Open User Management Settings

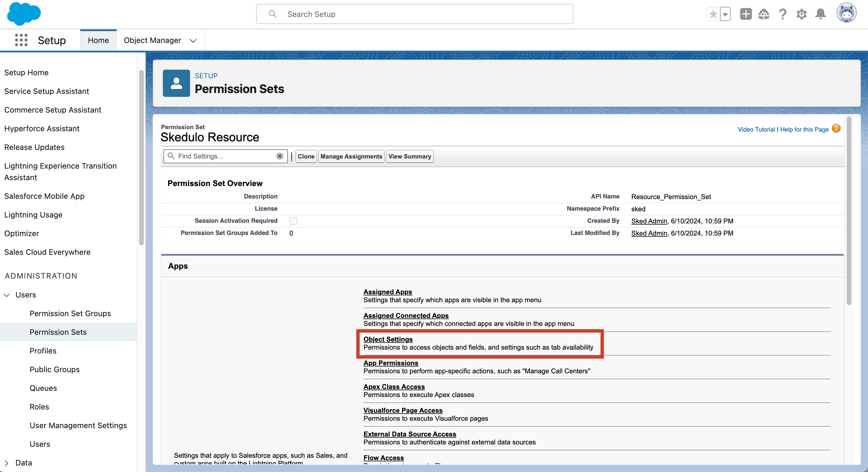click(78, 425)
